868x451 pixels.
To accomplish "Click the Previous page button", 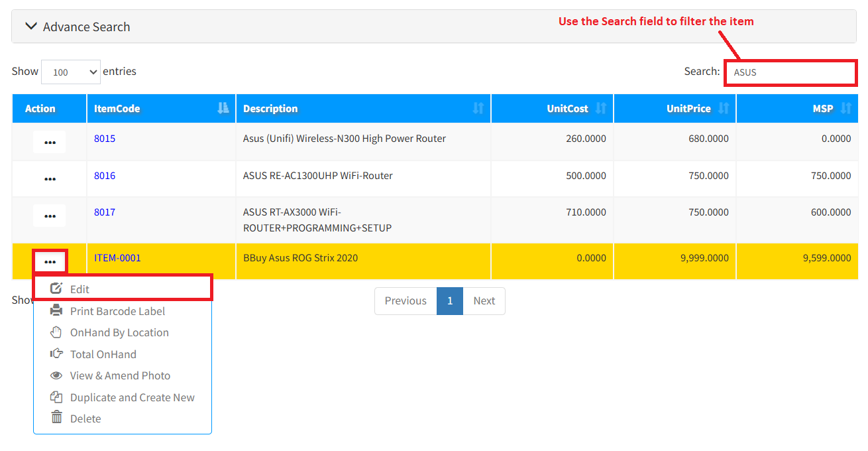I will pos(406,301).
